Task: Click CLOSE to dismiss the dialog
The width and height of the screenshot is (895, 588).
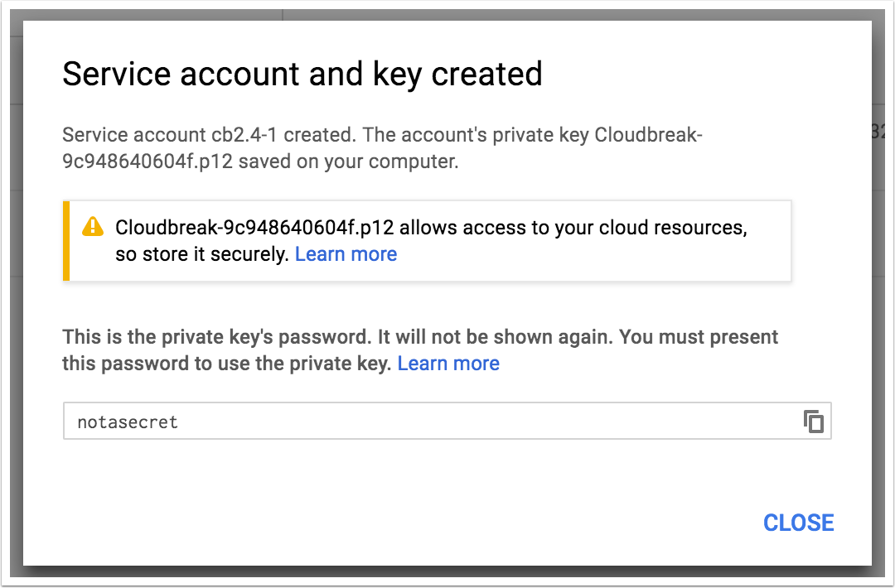Action: point(798,523)
